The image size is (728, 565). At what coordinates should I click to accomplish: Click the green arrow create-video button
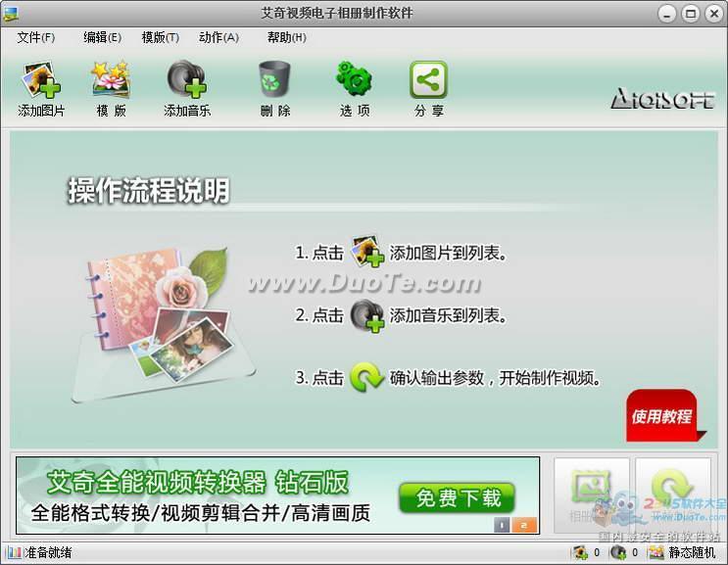[673, 495]
